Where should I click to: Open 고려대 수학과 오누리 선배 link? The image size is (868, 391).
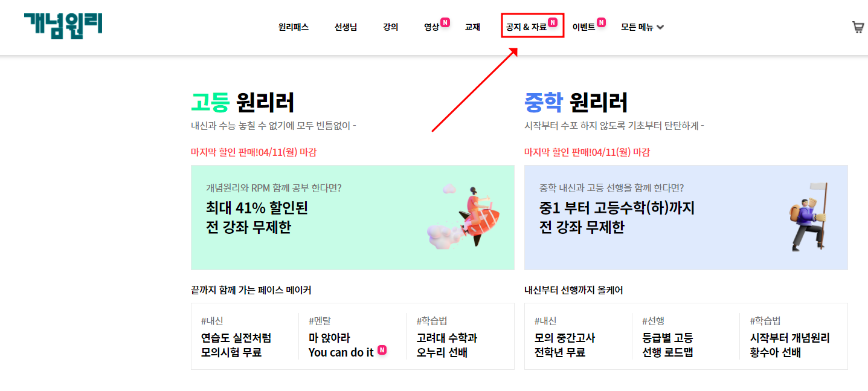coord(447,344)
